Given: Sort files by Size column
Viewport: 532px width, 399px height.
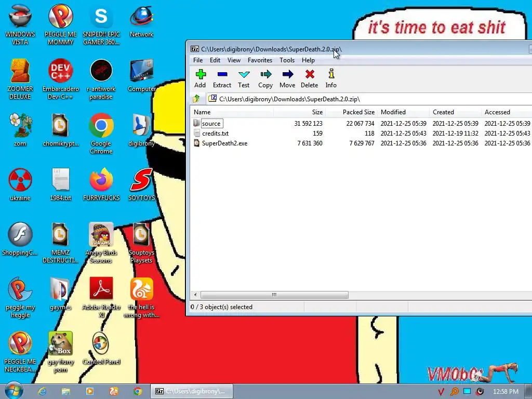Looking at the screenshot, I should click(299, 112).
